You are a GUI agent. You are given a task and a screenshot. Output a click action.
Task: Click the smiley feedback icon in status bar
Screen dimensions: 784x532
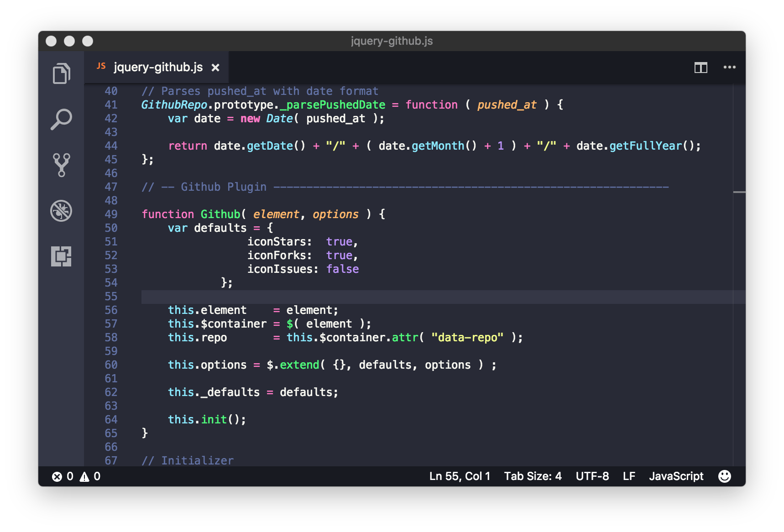(x=724, y=476)
